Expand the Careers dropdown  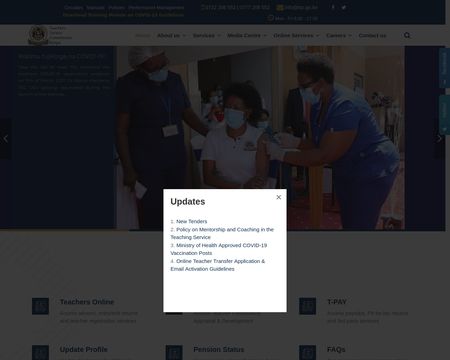click(339, 35)
